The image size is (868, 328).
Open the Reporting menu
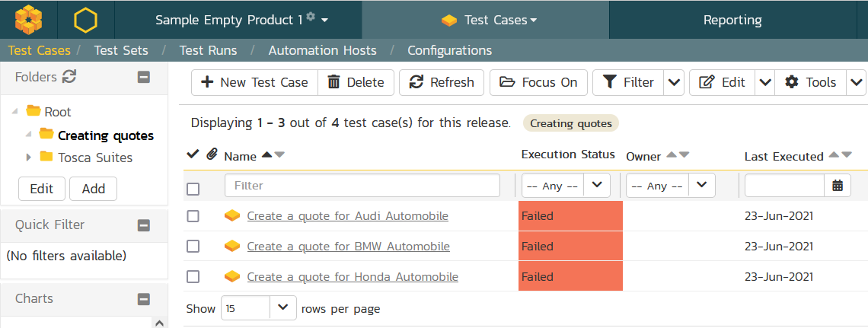pos(732,20)
